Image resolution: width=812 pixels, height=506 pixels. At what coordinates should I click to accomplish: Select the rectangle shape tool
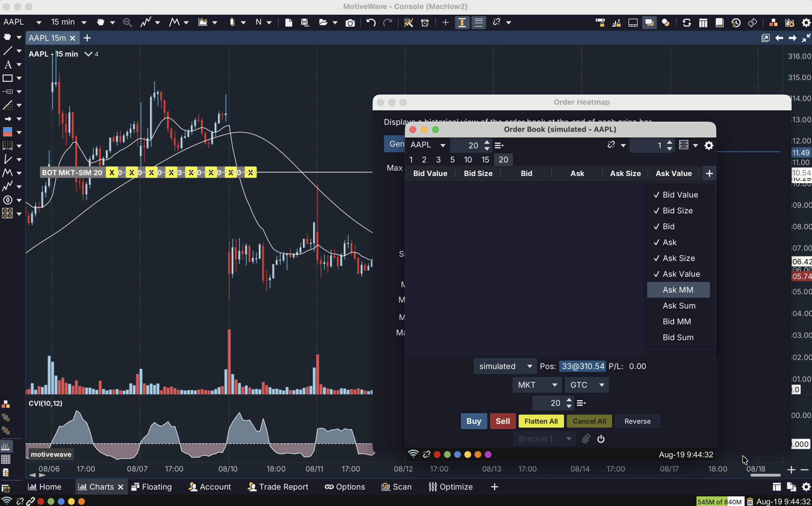[x=7, y=78]
